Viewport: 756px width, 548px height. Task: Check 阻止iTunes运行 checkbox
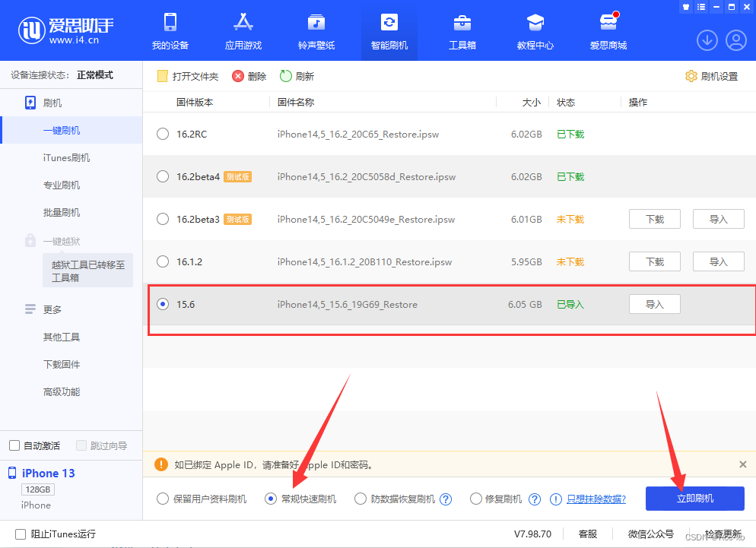[21, 534]
